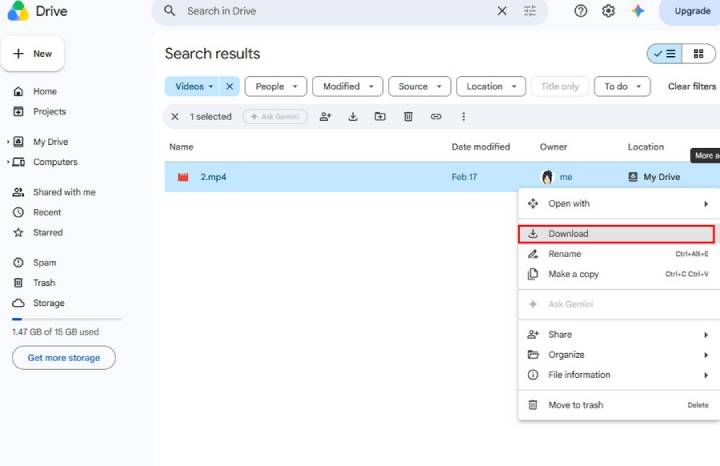This screenshot has height=466, width=720.
Task: Choose Make a copy menu item
Action: (619, 274)
